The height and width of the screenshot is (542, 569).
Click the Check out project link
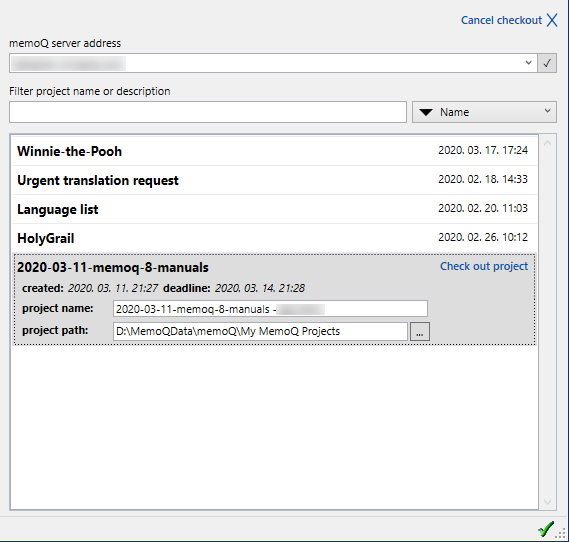point(484,266)
